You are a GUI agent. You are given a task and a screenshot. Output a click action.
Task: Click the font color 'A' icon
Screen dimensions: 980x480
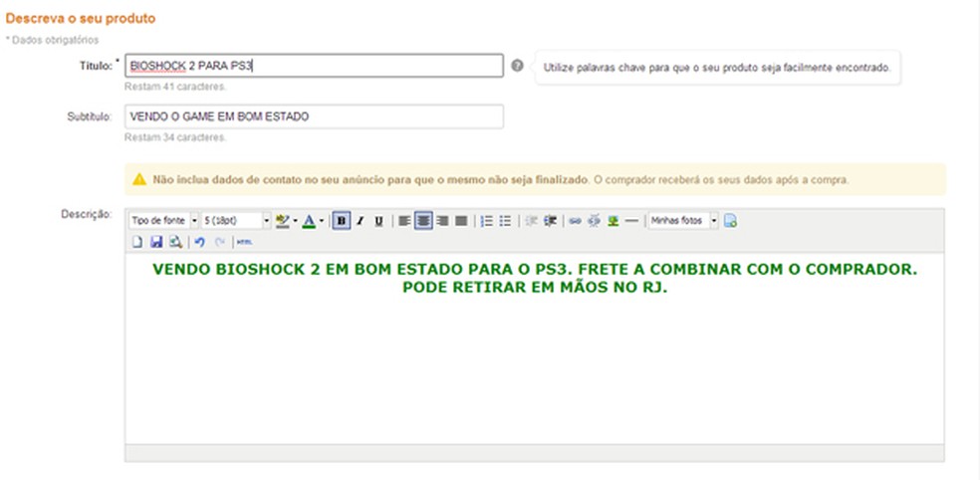pos(309,221)
